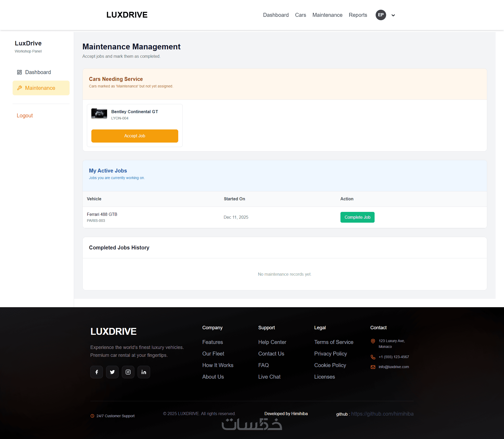The image size is (504, 439).
Task: Click the Instagram icon in footer
Action: [128, 372]
